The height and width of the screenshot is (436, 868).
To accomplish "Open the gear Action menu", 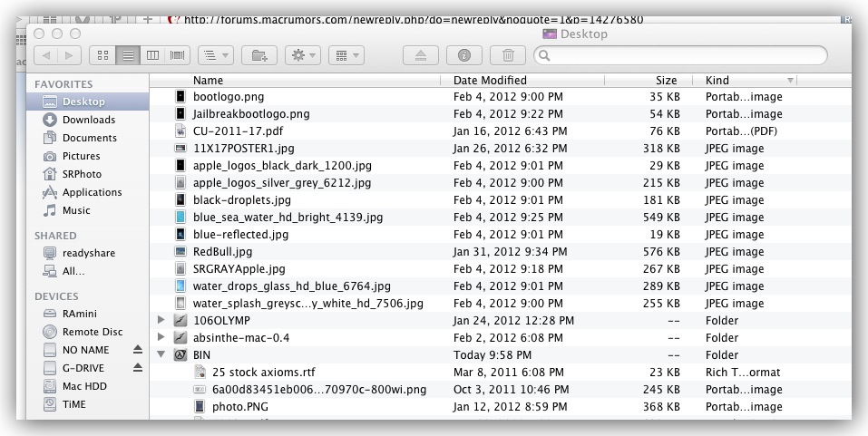I will 303,55.
